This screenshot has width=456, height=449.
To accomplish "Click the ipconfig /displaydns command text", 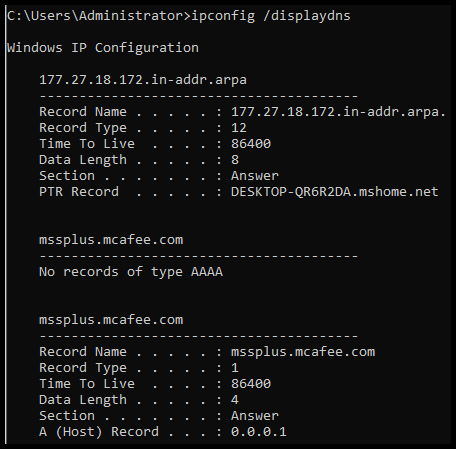I will [x=271, y=16].
